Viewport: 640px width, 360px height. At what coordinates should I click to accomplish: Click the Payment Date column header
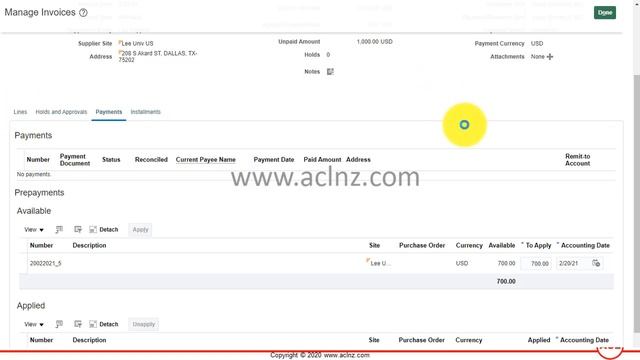coord(273,160)
